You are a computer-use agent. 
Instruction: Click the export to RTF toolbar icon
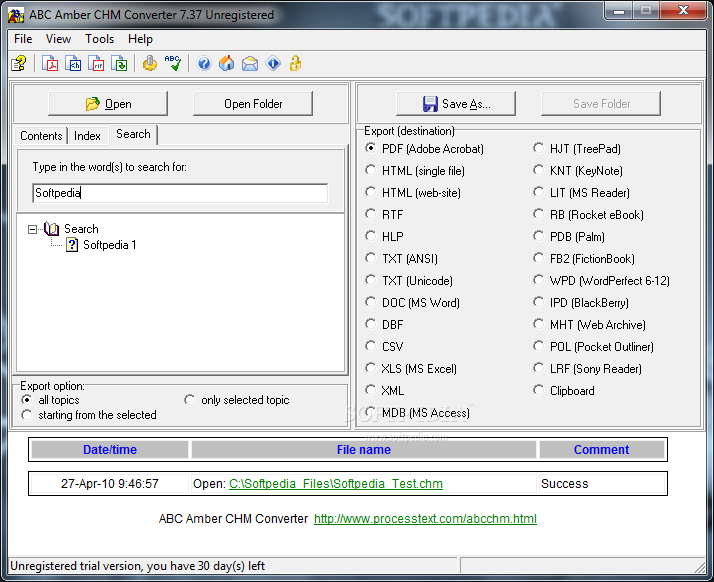96,63
